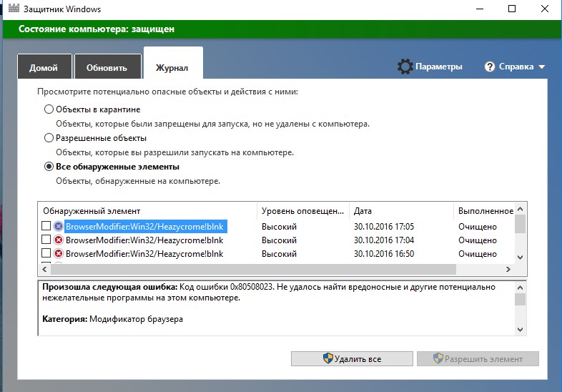This screenshot has height=392, width=562.
Task: Click the Windows Defender castle icon in title bar
Action: [x=12, y=9]
